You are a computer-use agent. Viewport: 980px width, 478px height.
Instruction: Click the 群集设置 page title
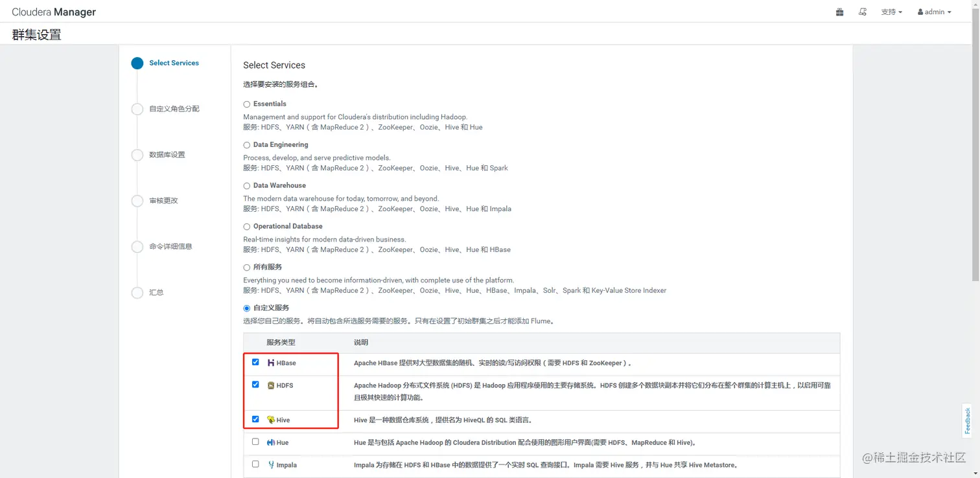click(x=36, y=35)
